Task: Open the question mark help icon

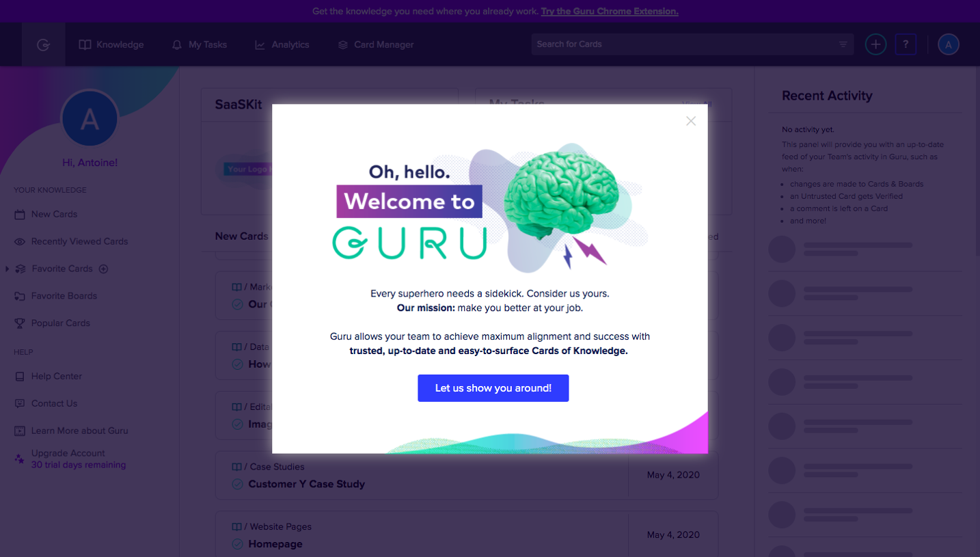Action: pyautogui.click(x=906, y=44)
